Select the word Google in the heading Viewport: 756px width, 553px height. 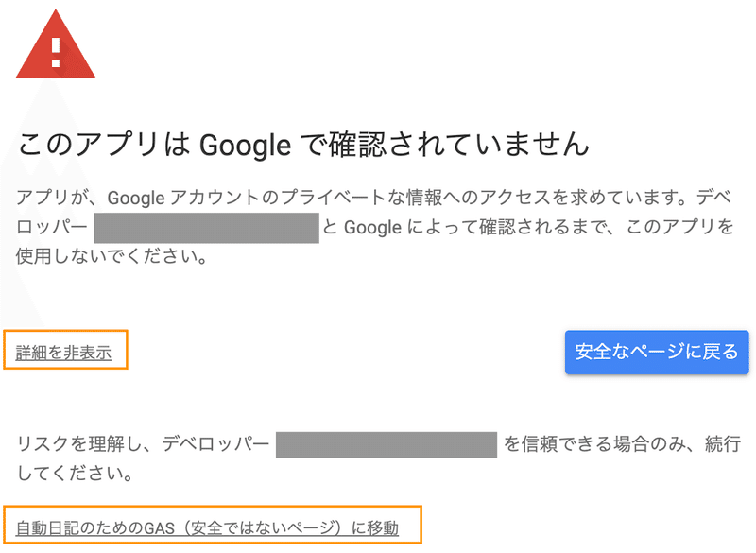point(245,146)
